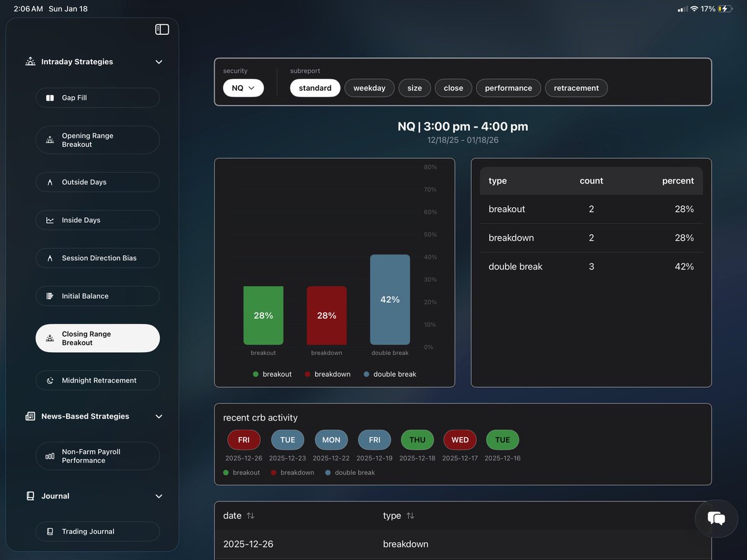Click the Outside Days icon
747x560 pixels.
(50, 182)
